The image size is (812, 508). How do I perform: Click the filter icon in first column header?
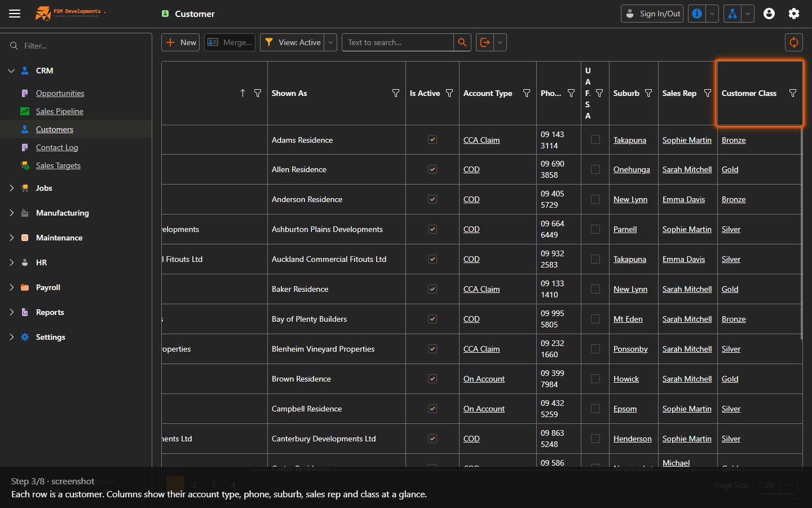pyautogui.click(x=258, y=93)
